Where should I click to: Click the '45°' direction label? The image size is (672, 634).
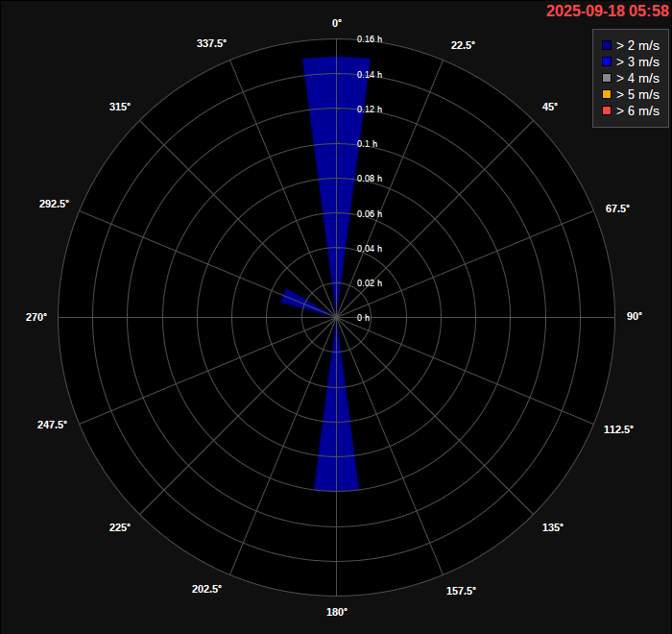pos(550,107)
